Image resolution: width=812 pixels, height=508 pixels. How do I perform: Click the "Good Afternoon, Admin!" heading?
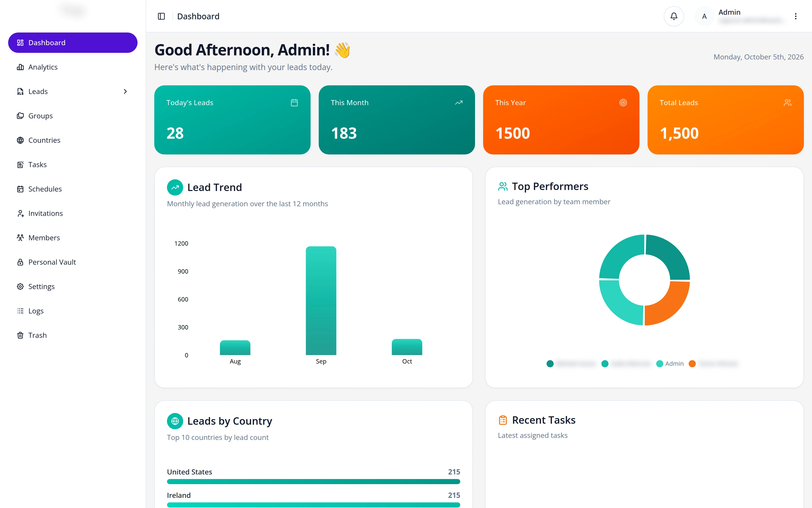pos(242,50)
